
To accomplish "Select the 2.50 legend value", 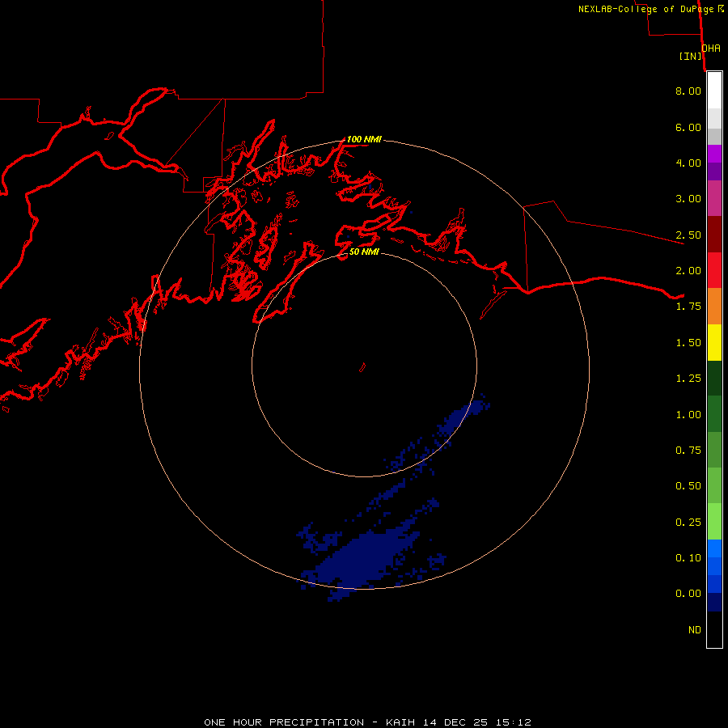I will click(688, 235).
